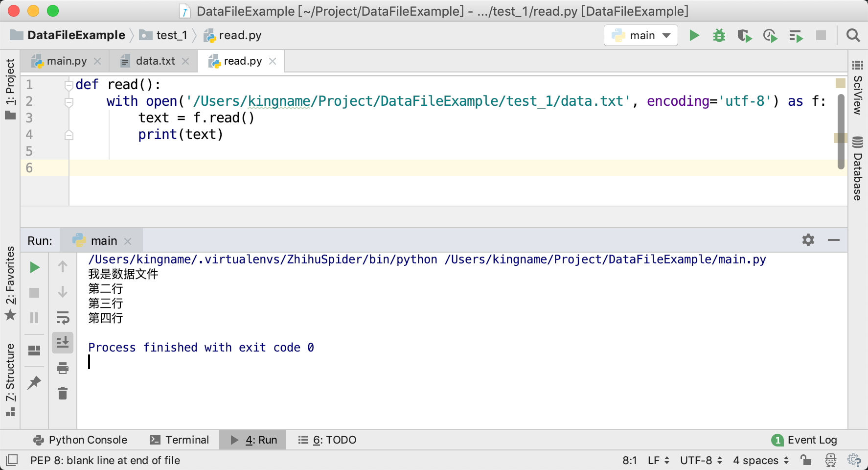The width and height of the screenshot is (868, 470).
Task: Clear console output with trash icon
Action: click(x=63, y=393)
